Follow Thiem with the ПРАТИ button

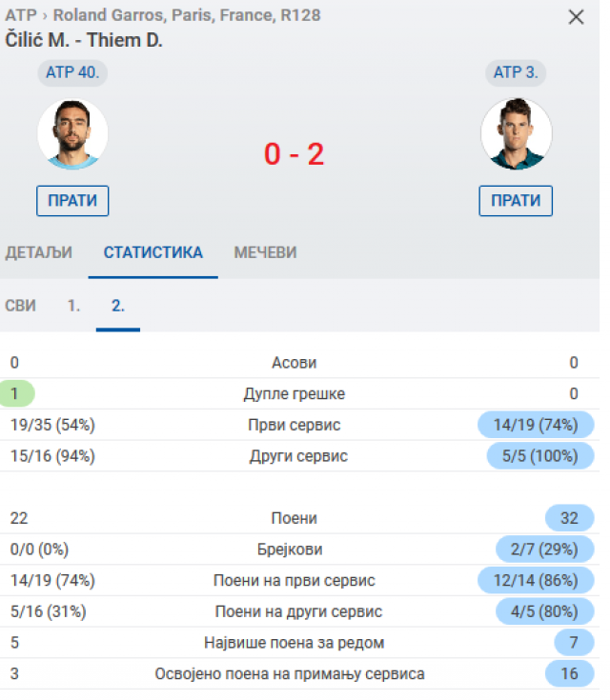pos(516,201)
